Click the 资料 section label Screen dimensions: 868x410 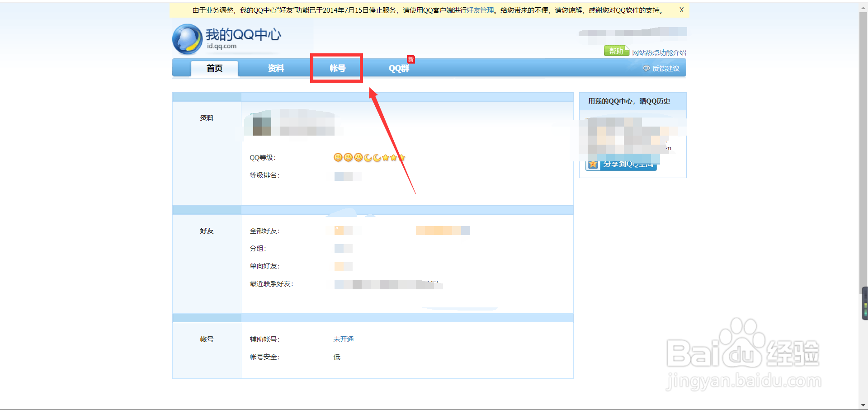coord(207,118)
